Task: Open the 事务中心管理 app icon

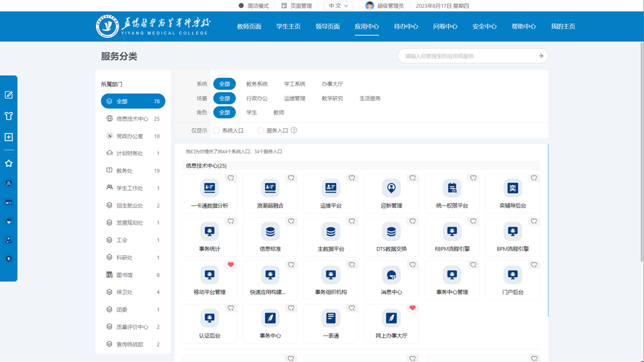Action: (x=452, y=274)
